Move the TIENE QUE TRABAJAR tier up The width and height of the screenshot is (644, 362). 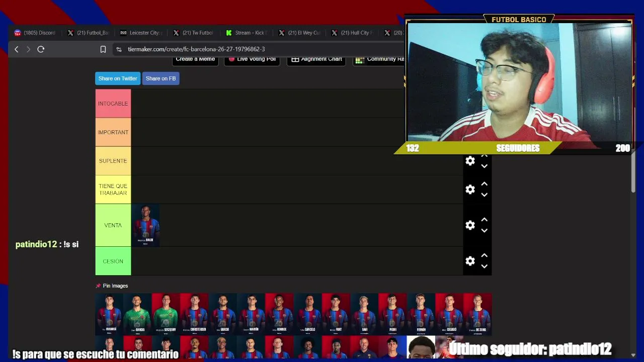(x=484, y=184)
